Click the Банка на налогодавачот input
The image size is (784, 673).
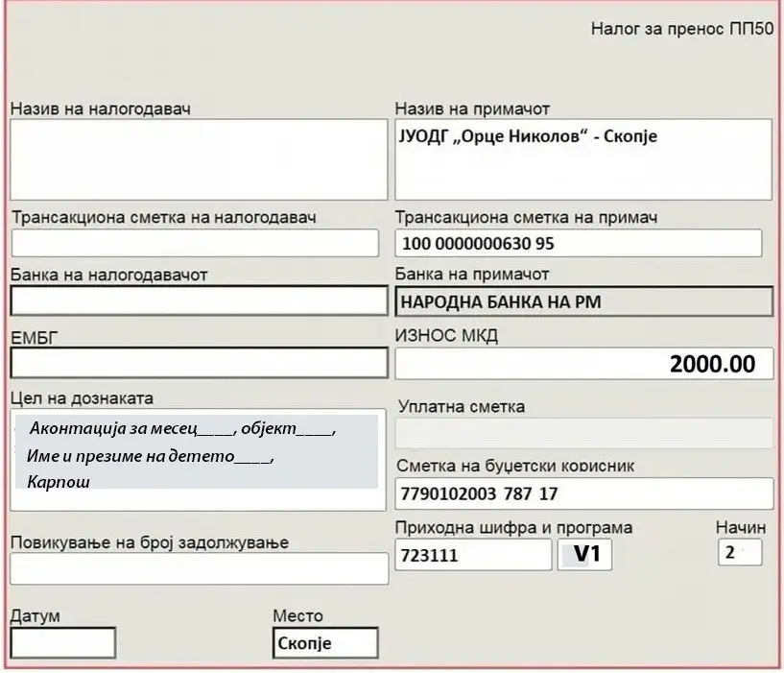(199, 300)
